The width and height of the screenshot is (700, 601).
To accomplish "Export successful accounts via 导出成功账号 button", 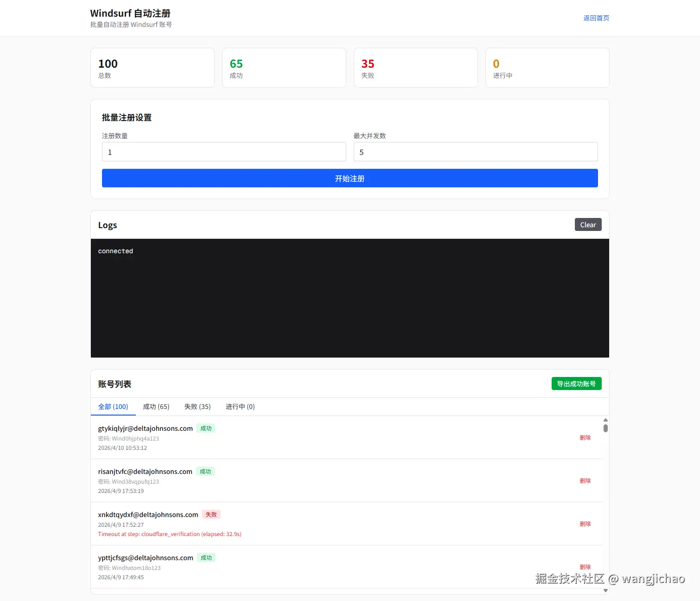I will 576,384.
